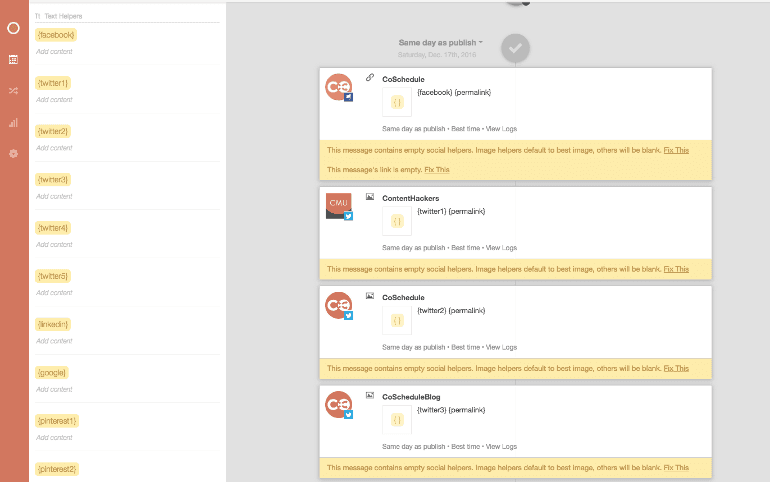Image resolution: width=770 pixels, height=482 pixels.
Task: Click image helper placeholder in facebook message
Action: [397, 103]
